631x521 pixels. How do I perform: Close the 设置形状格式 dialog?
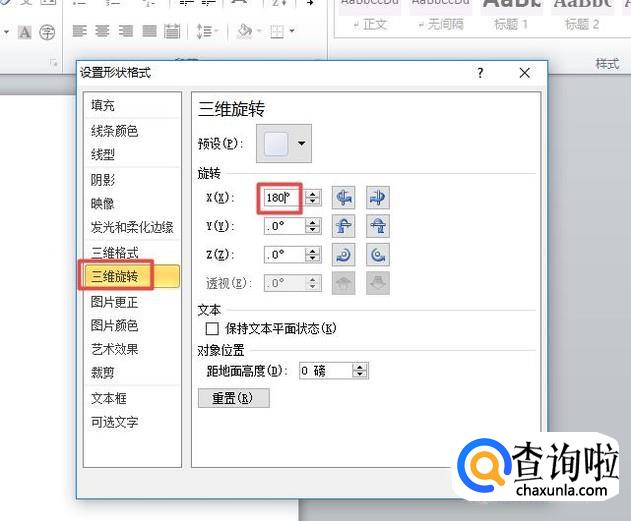[x=525, y=73]
